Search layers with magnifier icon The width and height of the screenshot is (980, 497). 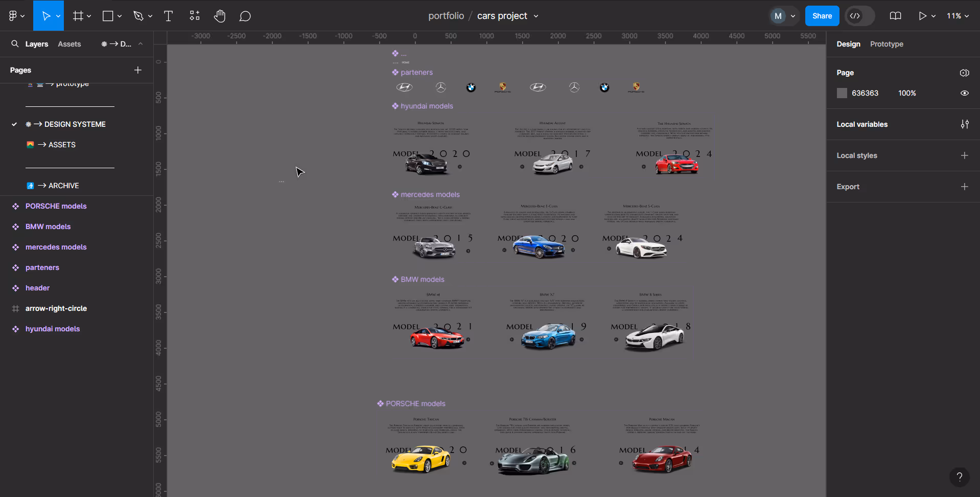pyautogui.click(x=15, y=44)
